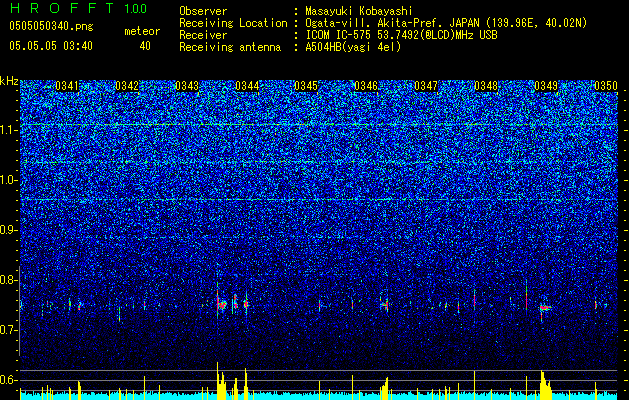Screen dimensions: 629x400
Task: Click the meteor count label
Action: [142, 31]
